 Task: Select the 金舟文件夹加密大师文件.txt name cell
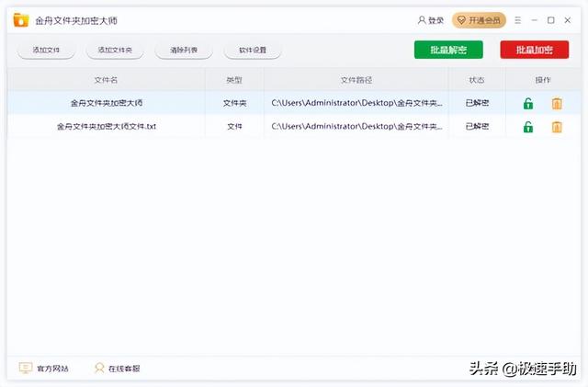point(107,127)
